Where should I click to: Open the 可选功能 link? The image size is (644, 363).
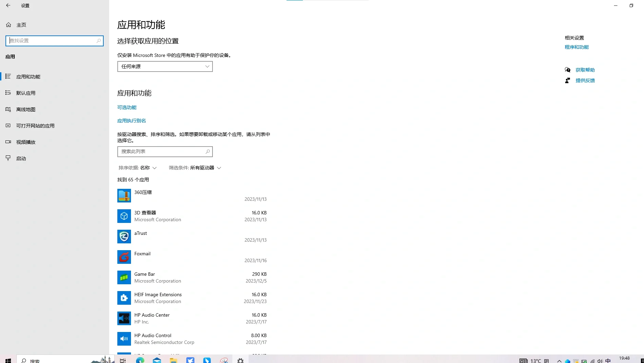click(127, 107)
